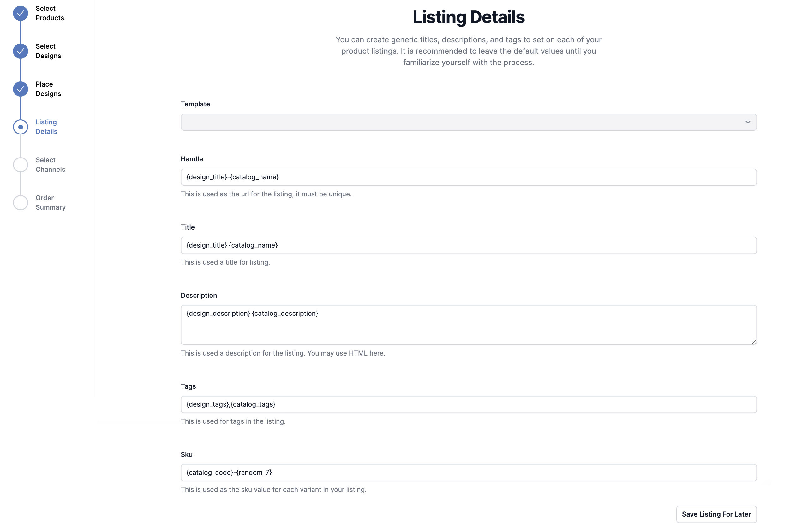Click the Select Products completed step checkmark
The width and height of the screenshot is (802, 532).
(20, 13)
